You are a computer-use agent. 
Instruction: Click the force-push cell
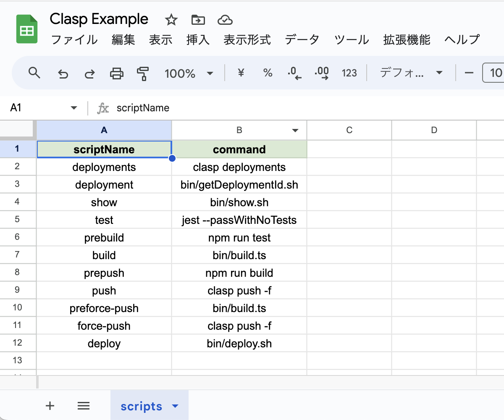(x=104, y=326)
